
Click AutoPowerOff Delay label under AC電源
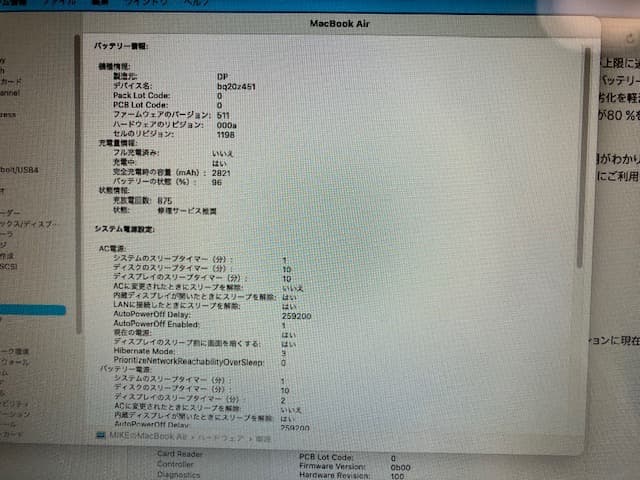coord(152,315)
